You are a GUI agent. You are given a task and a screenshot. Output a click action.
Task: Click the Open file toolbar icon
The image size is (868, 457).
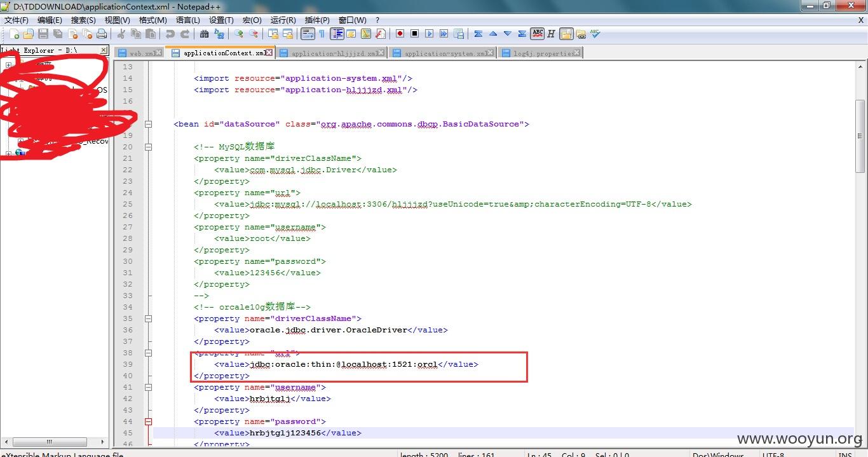[x=29, y=34]
